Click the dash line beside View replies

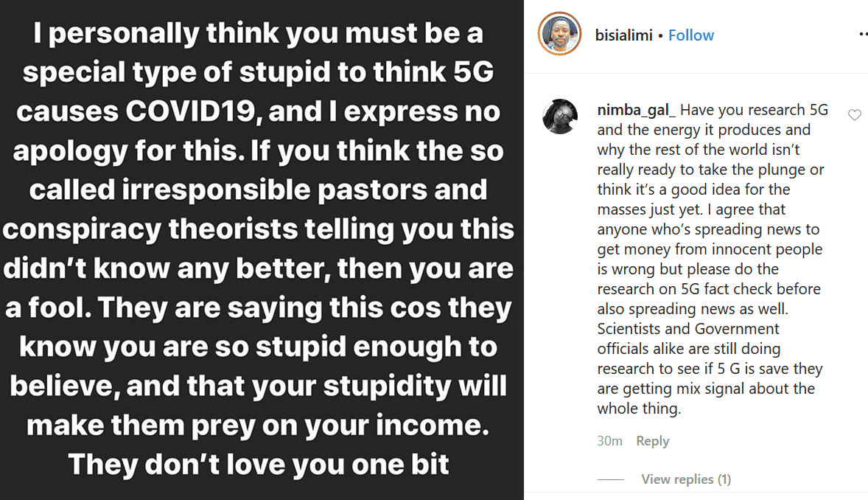(x=611, y=479)
